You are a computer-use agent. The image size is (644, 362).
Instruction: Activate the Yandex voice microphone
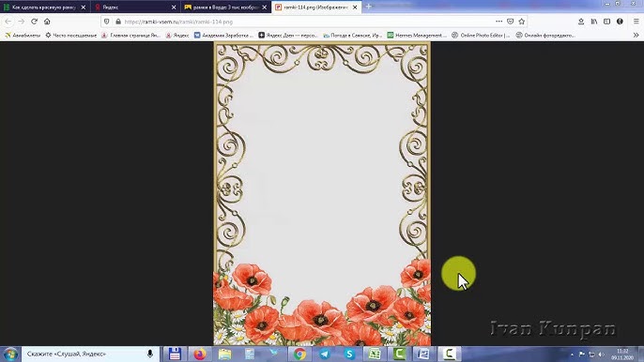pos(150,354)
